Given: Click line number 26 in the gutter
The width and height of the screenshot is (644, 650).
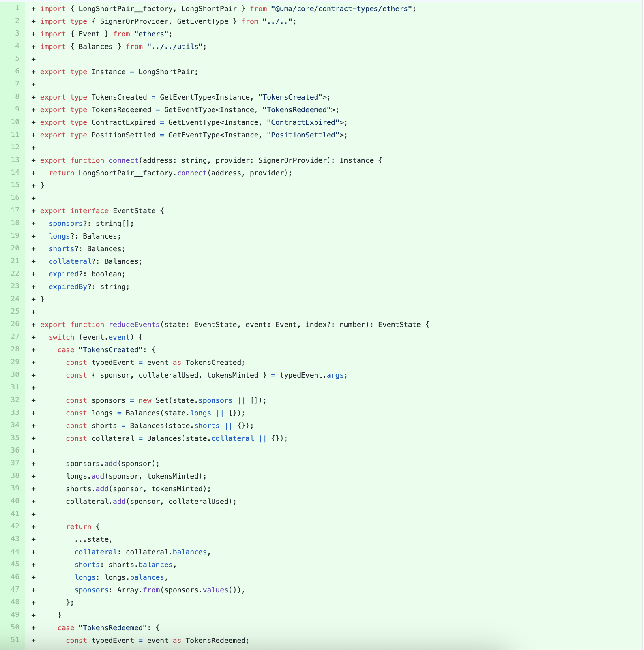Looking at the screenshot, I should pyautogui.click(x=15, y=324).
